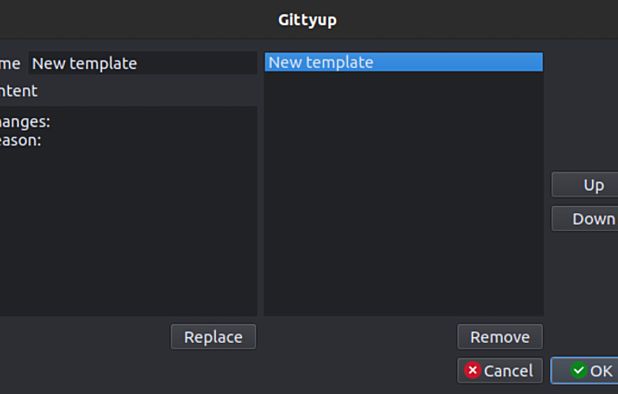Cancel the template dialog
This screenshot has width=618, height=394.
[500, 370]
